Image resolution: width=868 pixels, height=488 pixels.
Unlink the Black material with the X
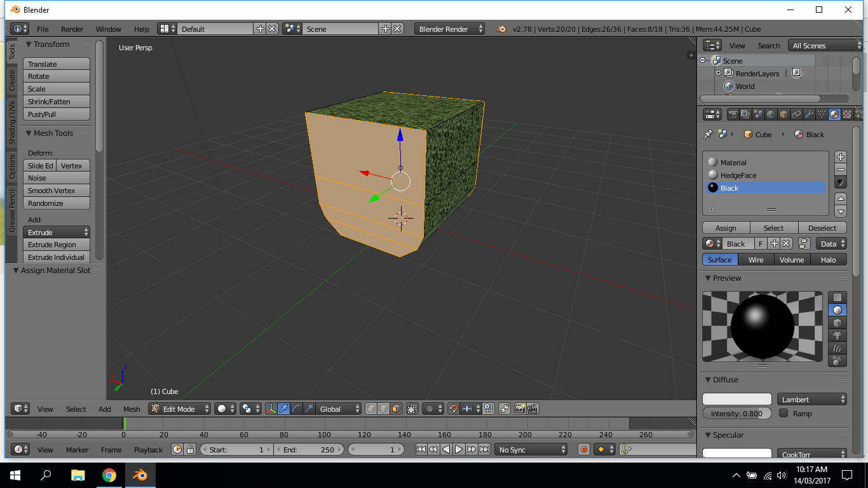point(786,243)
